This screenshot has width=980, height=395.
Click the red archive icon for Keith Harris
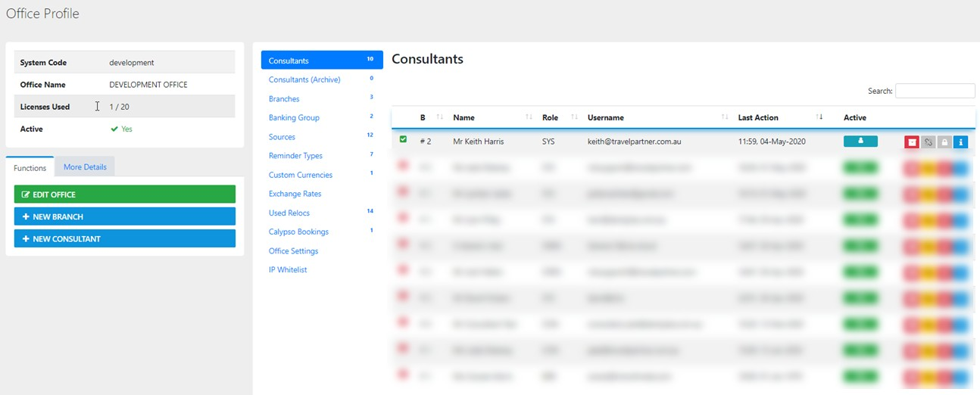[912, 142]
